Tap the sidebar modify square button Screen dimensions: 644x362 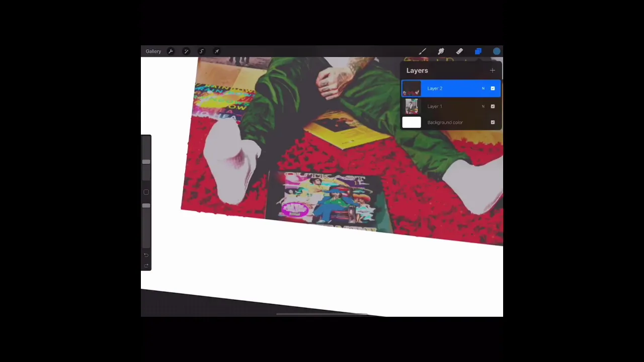click(x=146, y=192)
